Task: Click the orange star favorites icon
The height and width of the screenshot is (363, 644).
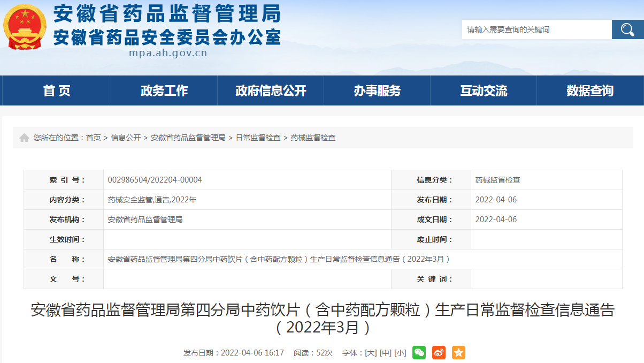Action: (x=458, y=352)
